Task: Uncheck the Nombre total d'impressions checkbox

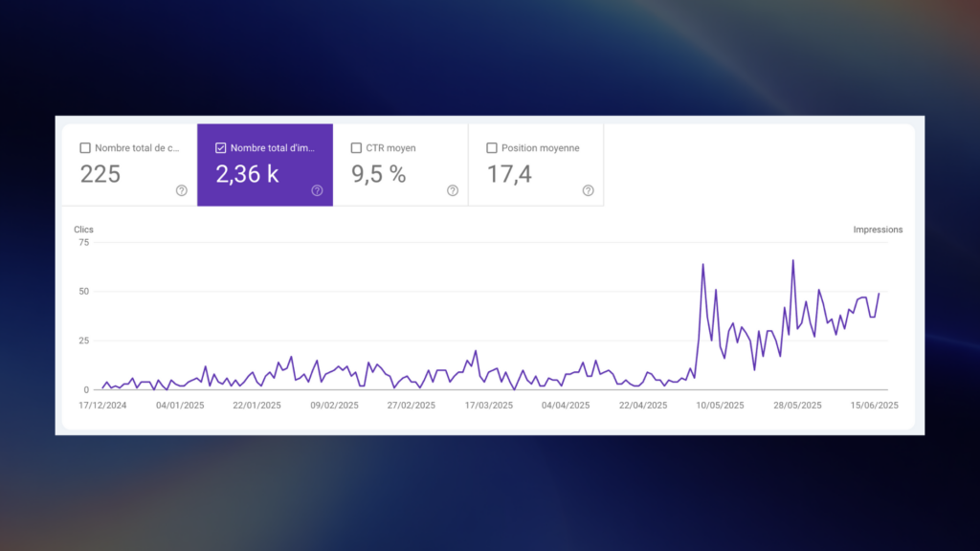Action: pyautogui.click(x=221, y=148)
